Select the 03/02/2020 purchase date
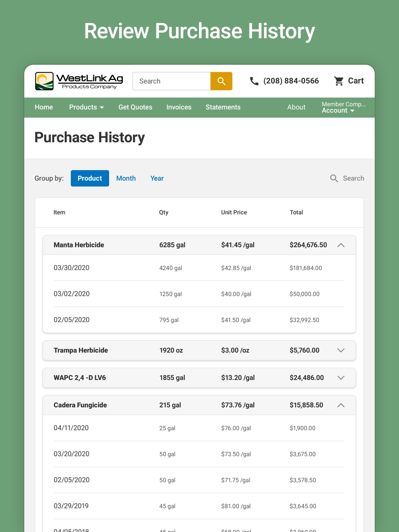Screen dimensions: 399x532 tap(72, 294)
